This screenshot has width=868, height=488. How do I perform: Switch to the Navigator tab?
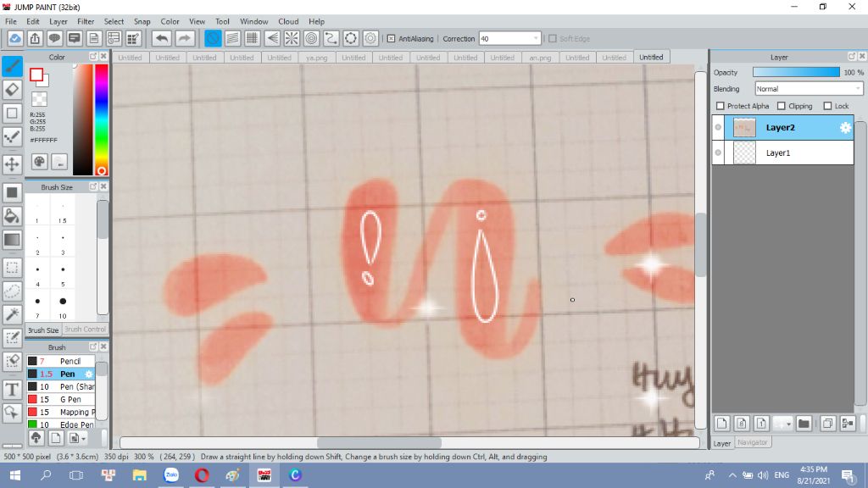753,442
